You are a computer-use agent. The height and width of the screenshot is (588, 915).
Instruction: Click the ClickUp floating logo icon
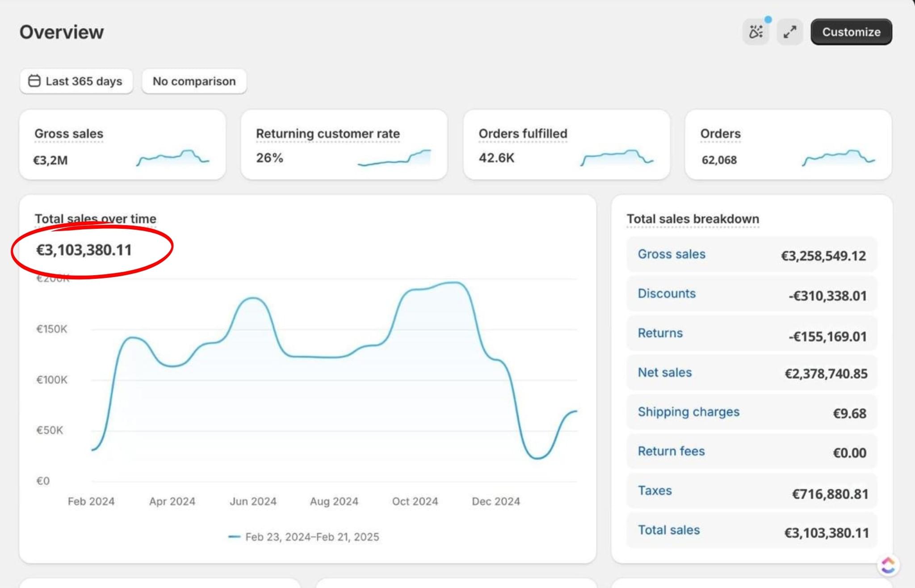(x=888, y=565)
